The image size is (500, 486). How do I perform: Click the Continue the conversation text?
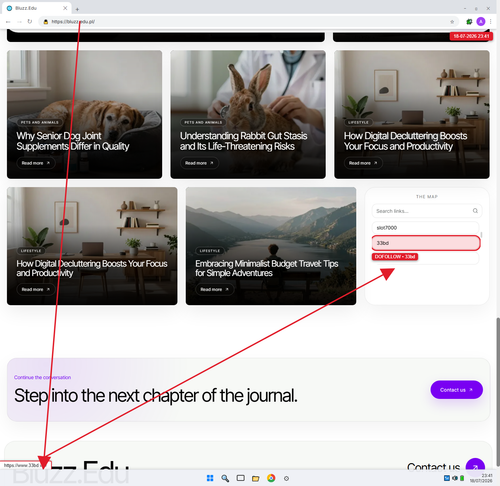click(x=42, y=377)
